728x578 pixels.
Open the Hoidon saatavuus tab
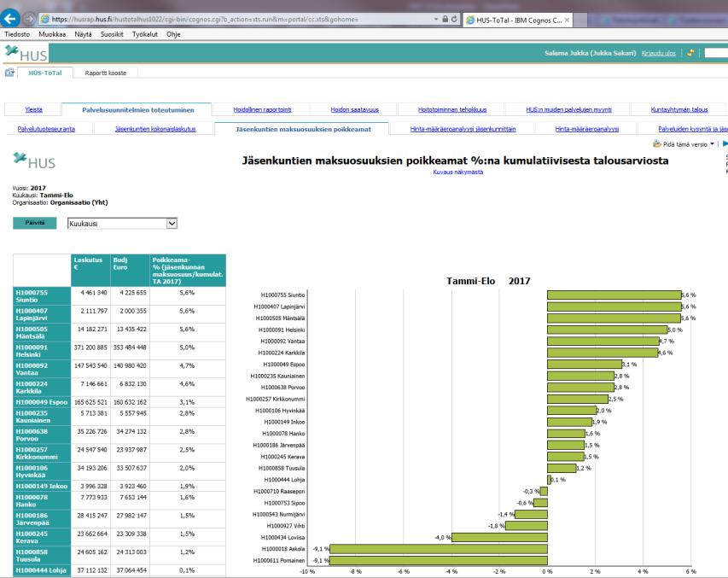pyautogui.click(x=355, y=109)
